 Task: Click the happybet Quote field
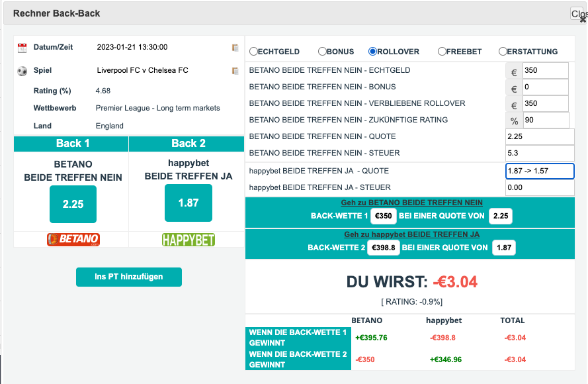pos(540,171)
